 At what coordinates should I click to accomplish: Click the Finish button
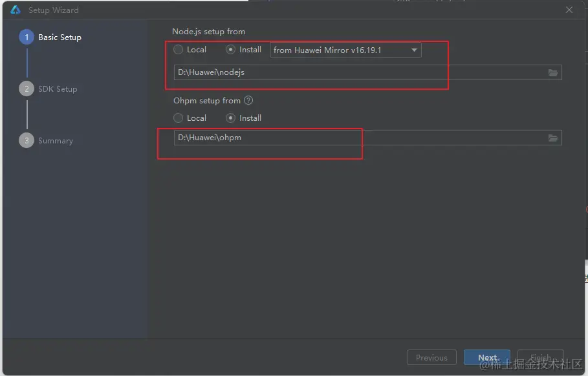pos(540,357)
